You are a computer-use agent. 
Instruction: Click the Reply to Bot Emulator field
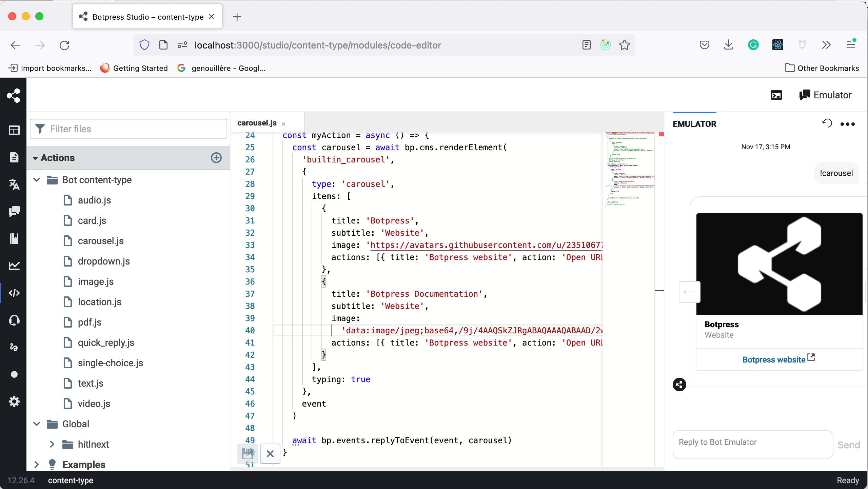pyautogui.click(x=753, y=444)
